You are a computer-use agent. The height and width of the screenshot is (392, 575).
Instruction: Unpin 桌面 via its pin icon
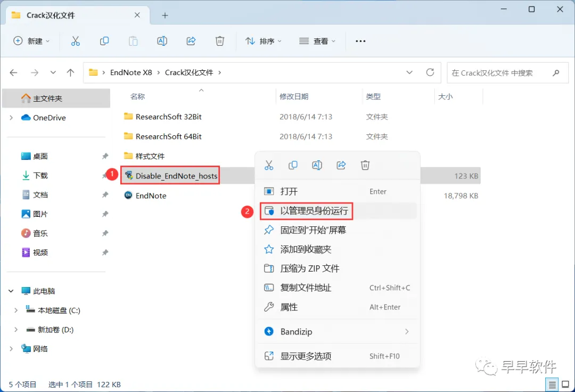click(105, 156)
